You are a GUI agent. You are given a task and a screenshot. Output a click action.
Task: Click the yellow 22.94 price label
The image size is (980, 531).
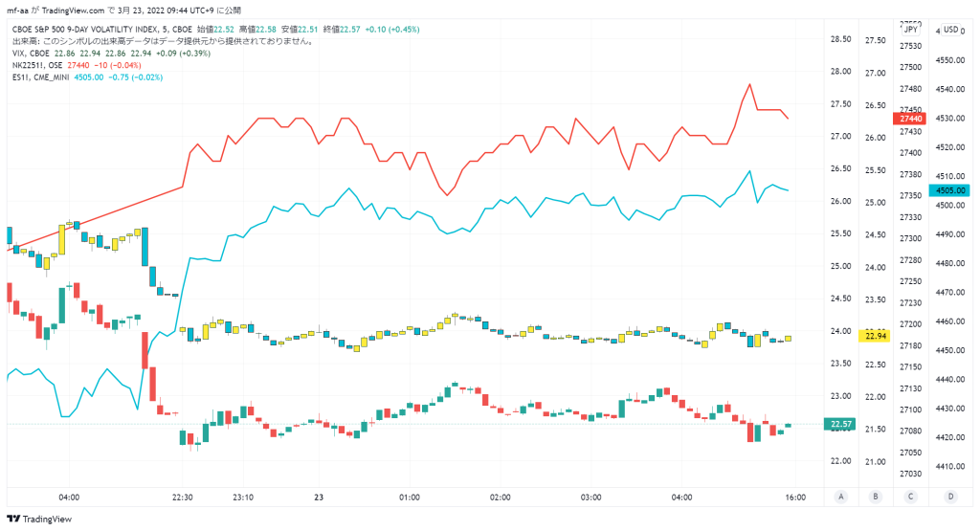tap(876, 336)
